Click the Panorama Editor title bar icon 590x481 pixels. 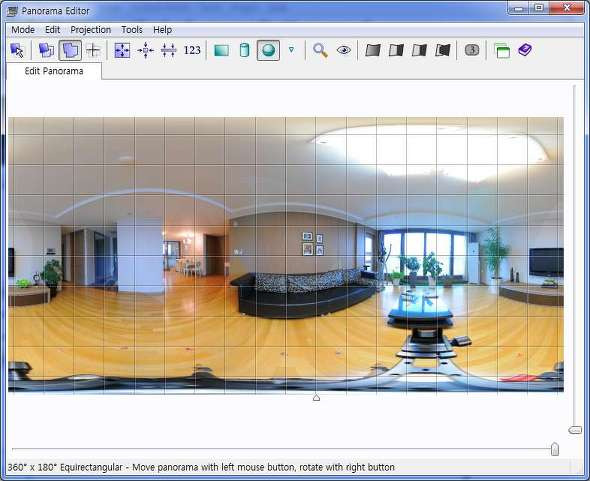[12, 11]
